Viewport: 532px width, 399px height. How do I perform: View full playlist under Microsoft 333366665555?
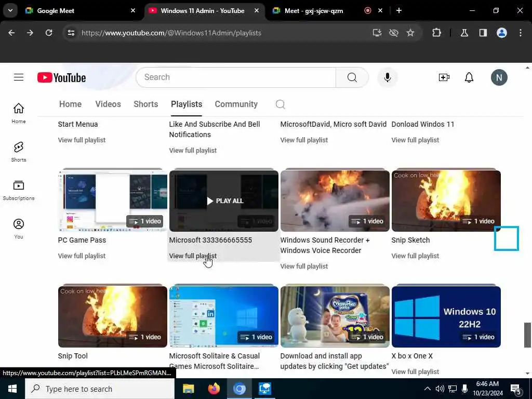193,256
